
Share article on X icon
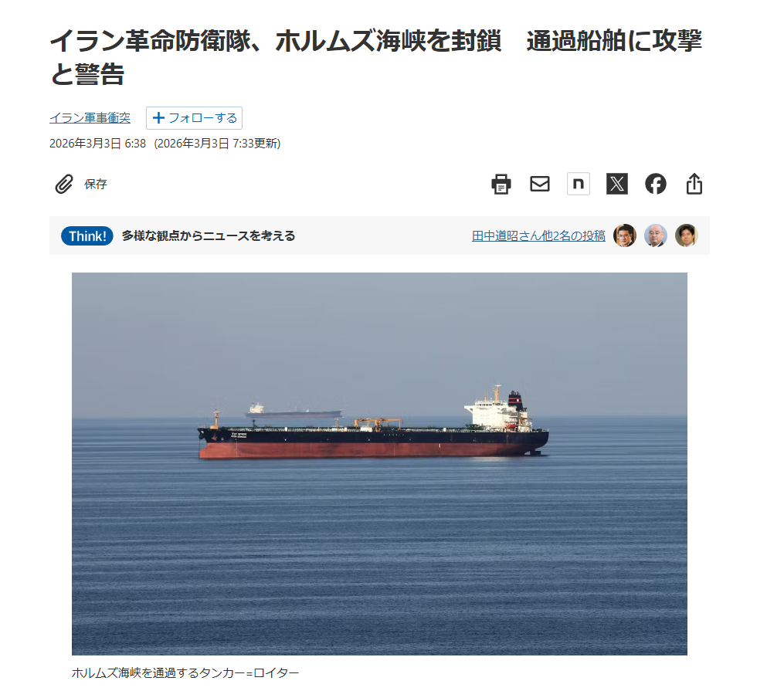(617, 184)
